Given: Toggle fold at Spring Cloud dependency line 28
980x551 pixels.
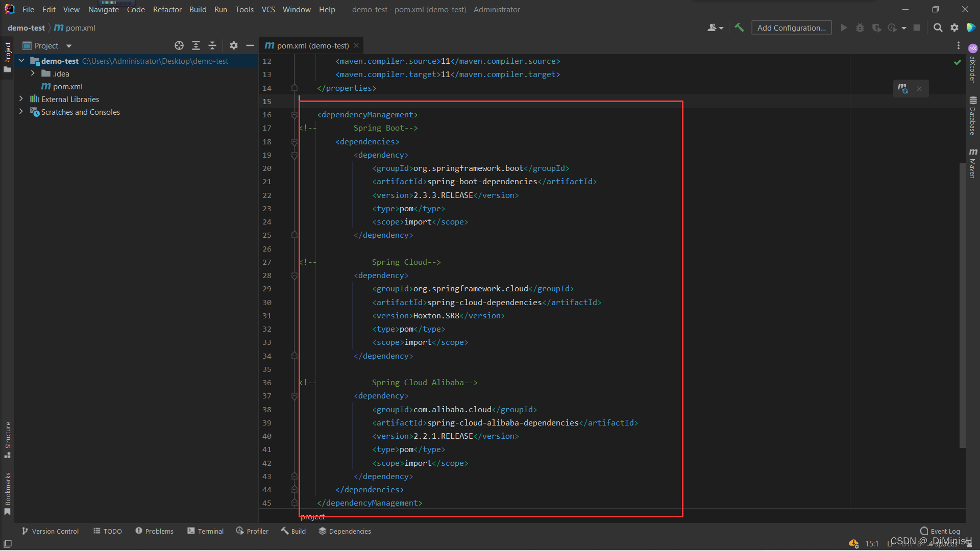Looking at the screenshot, I should (x=295, y=275).
